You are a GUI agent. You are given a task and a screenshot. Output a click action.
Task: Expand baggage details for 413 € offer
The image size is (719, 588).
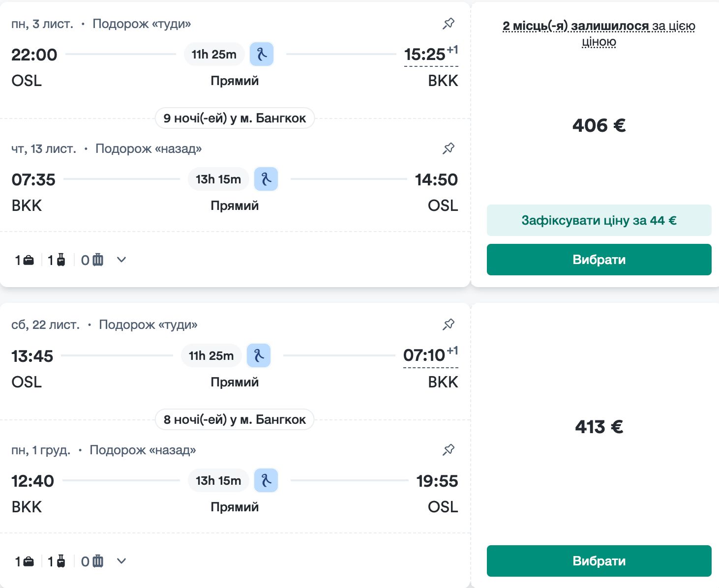point(121,561)
